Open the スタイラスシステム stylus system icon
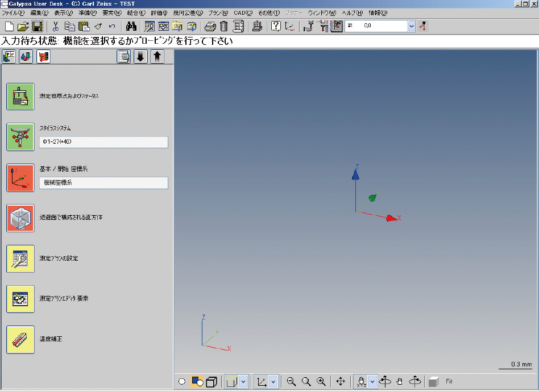Viewport: 539px width, 392px height. pyautogui.click(x=20, y=137)
